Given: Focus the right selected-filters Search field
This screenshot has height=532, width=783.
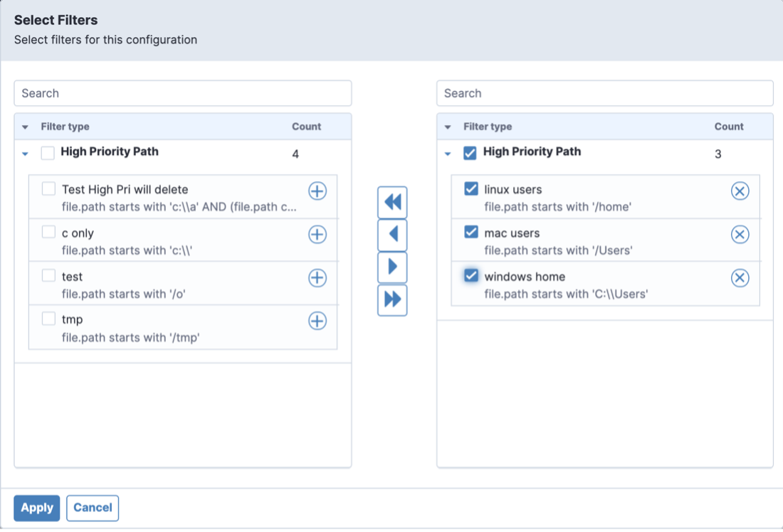Looking at the screenshot, I should click(605, 93).
